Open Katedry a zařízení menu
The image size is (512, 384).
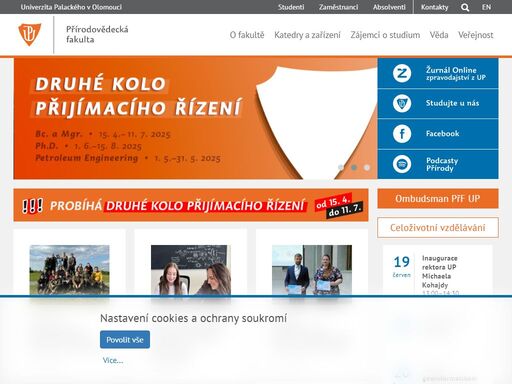[307, 35]
